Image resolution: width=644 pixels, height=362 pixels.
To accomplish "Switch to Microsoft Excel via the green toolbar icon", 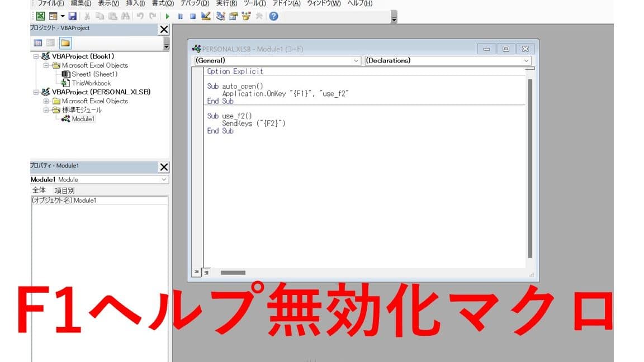I will pyautogui.click(x=40, y=16).
